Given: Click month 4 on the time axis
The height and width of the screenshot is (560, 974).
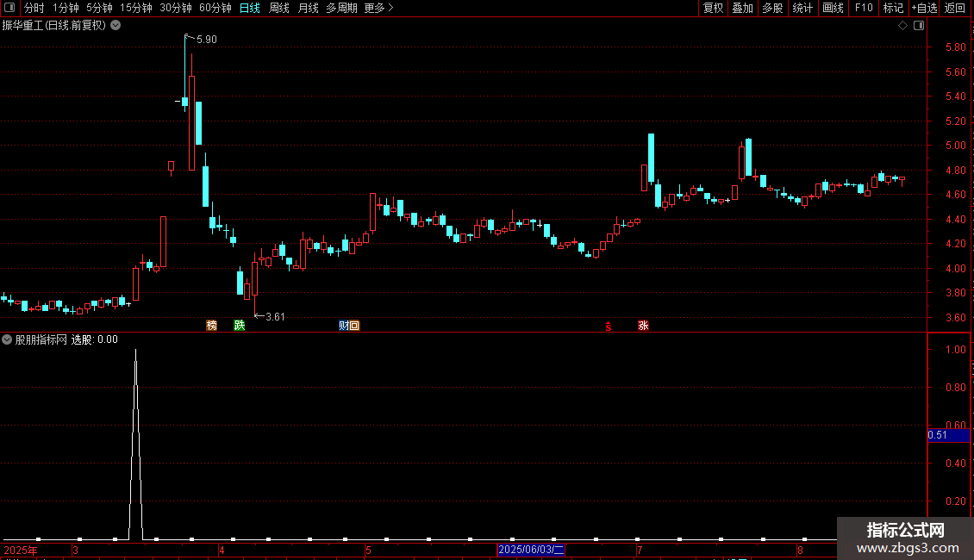Looking at the screenshot, I should click(222, 550).
